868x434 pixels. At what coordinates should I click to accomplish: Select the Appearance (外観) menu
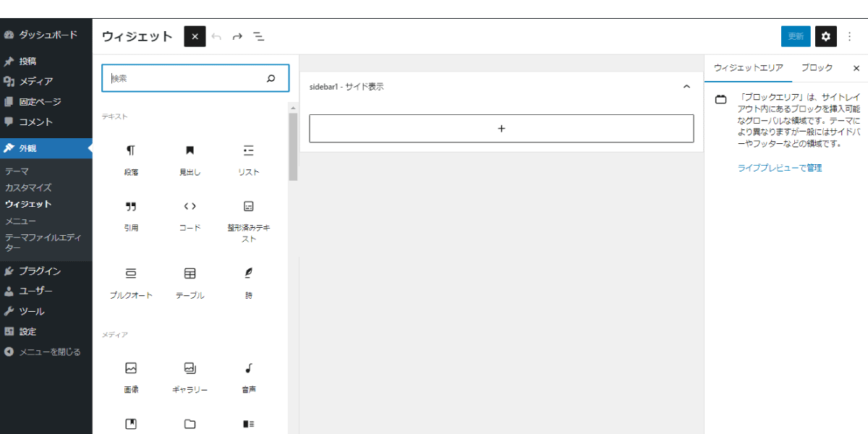[46, 148]
